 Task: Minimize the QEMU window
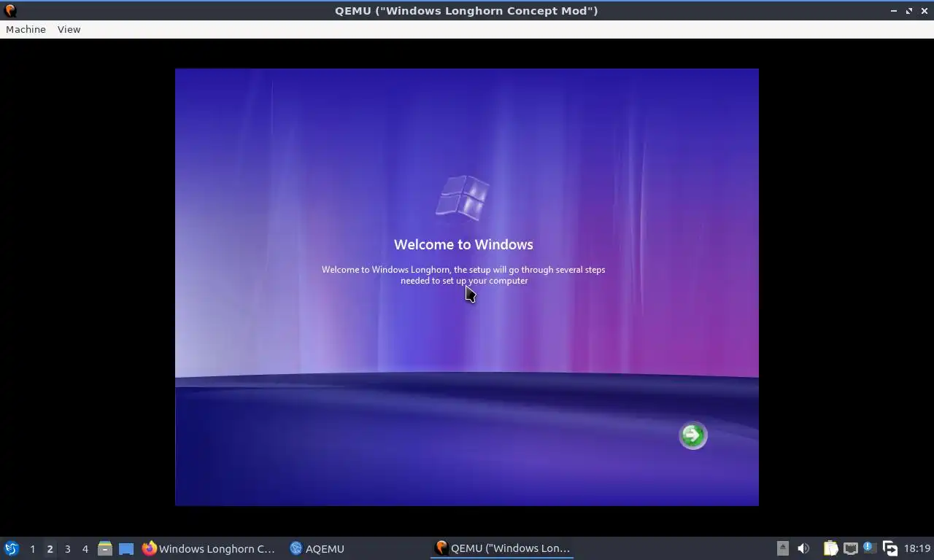894,10
